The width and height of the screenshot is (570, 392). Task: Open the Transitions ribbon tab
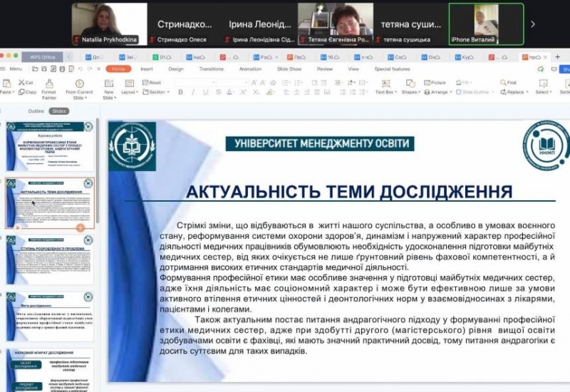(x=211, y=69)
